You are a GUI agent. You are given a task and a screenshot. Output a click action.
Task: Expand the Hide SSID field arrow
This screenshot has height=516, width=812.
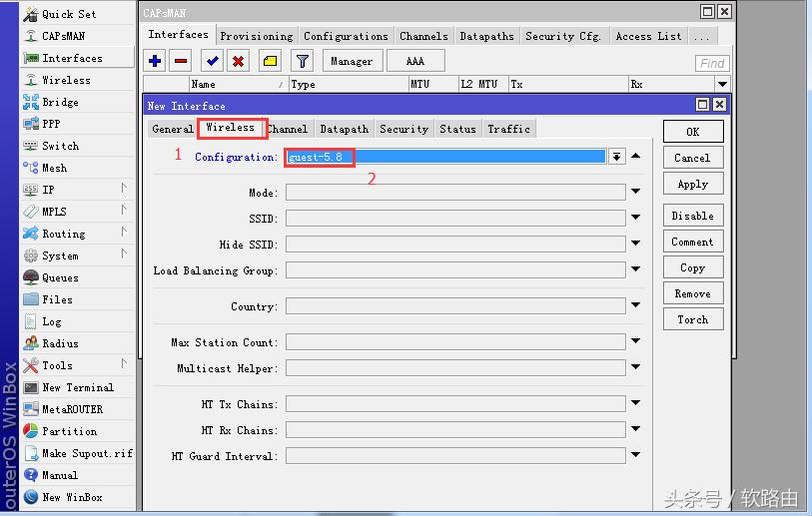click(x=636, y=244)
